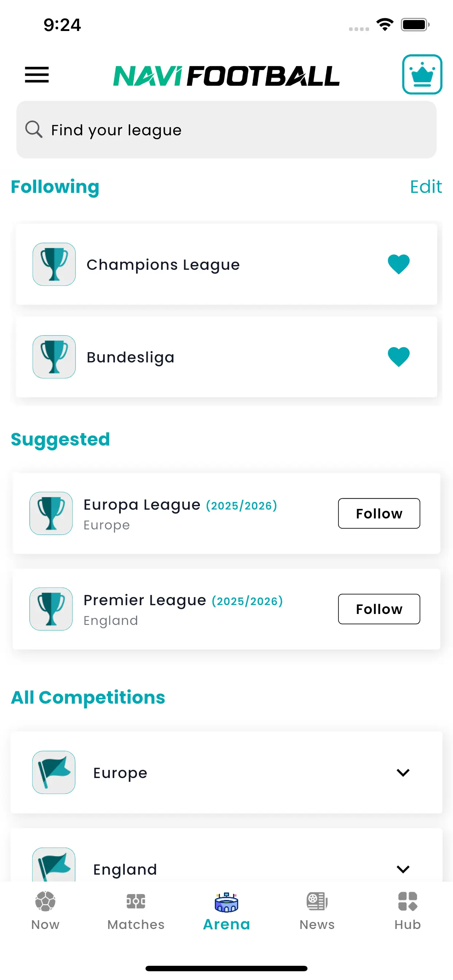Edit the Following list
453x980 pixels.
tap(426, 187)
